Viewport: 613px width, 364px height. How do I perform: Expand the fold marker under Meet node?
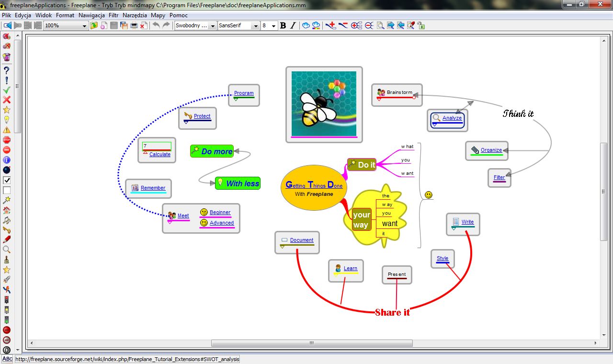tap(170, 222)
